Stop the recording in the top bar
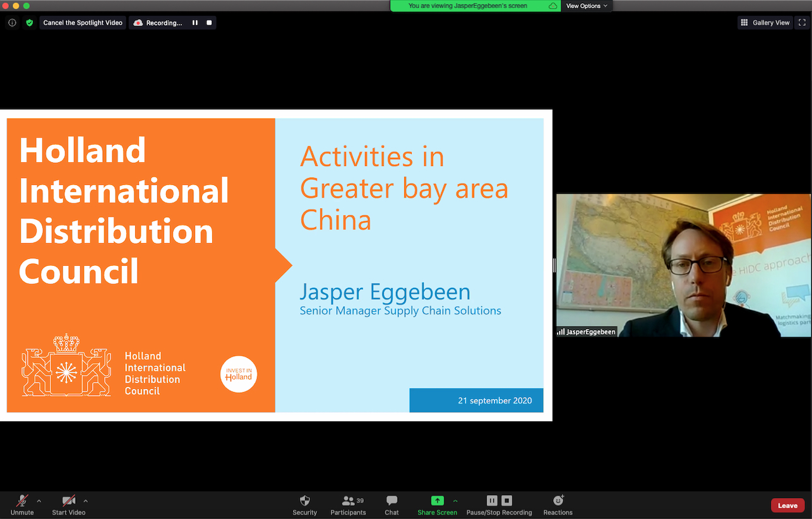The height and width of the screenshot is (519, 812). point(209,23)
